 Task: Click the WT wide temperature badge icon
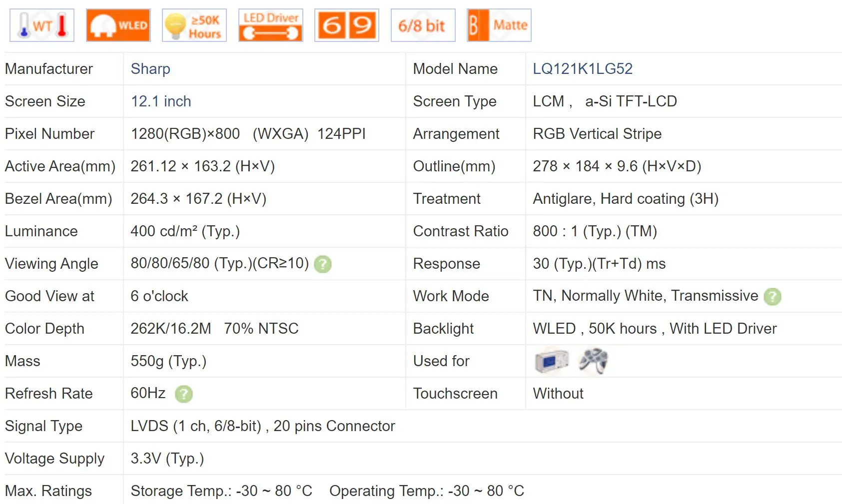tap(42, 25)
